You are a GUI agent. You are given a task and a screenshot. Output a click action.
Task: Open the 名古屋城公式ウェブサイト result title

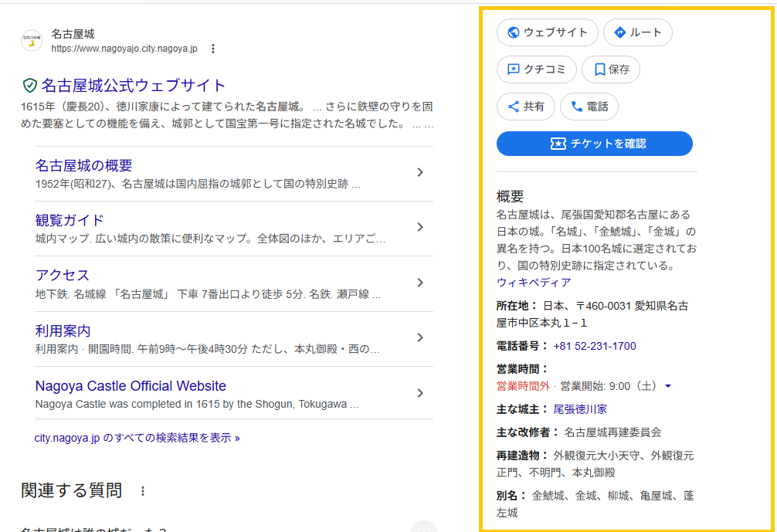coord(134,85)
